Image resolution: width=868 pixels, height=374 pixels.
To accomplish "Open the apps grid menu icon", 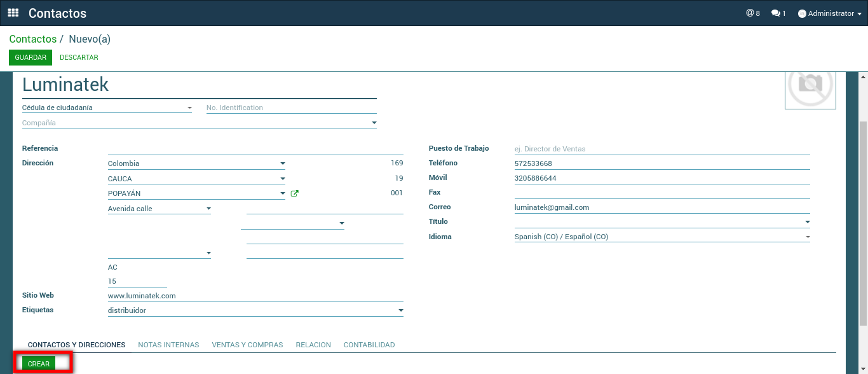I will coord(13,13).
